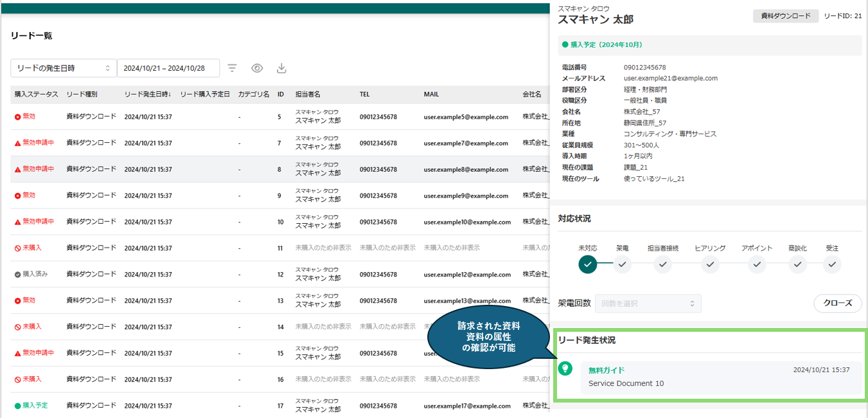Click the warning triangle icon for ID 7
The height and width of the screenshot is (418, 868).
18,143
